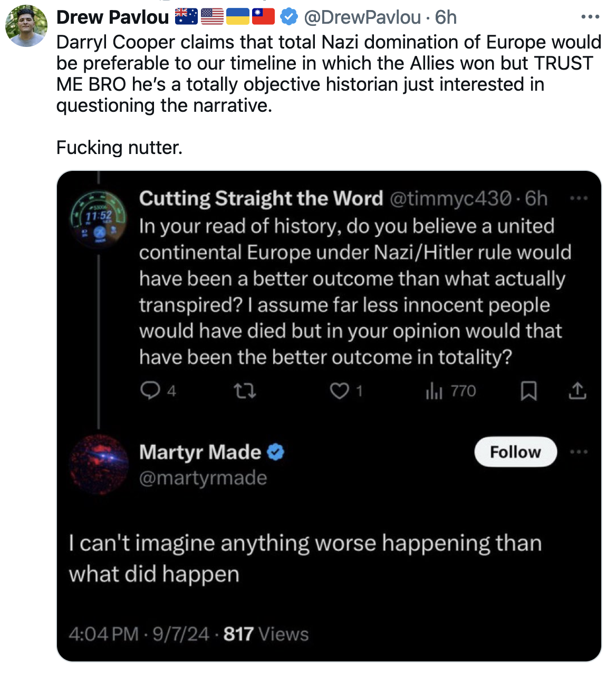Open the ellipsis menu on timmyc430's tweet
The image size is (616, 673).
click(579, 199)
